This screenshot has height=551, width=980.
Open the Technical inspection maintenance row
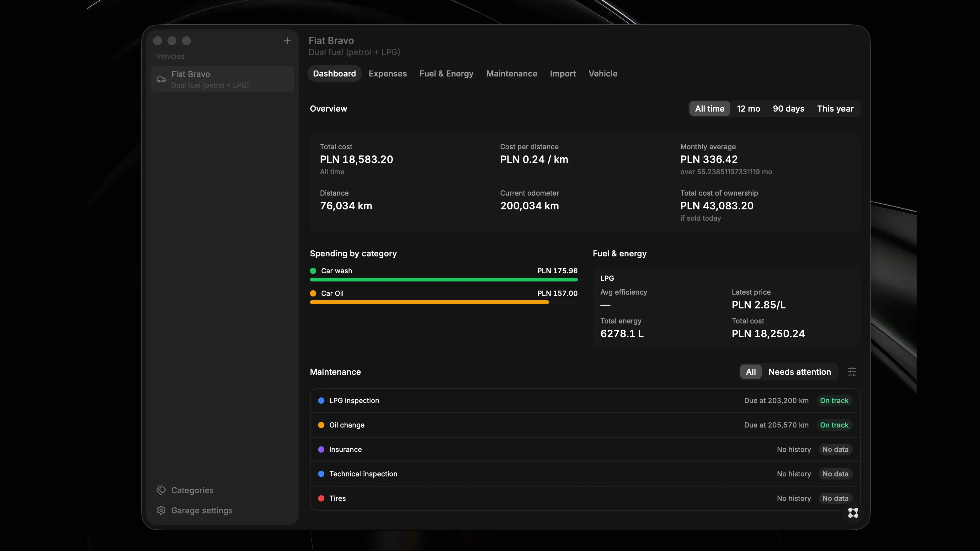[585, 474]
